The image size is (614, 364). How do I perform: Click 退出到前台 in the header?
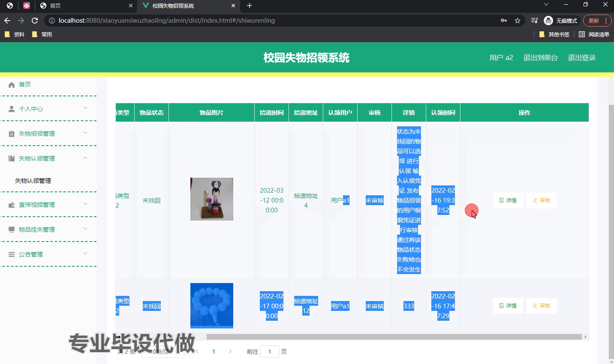540,58
